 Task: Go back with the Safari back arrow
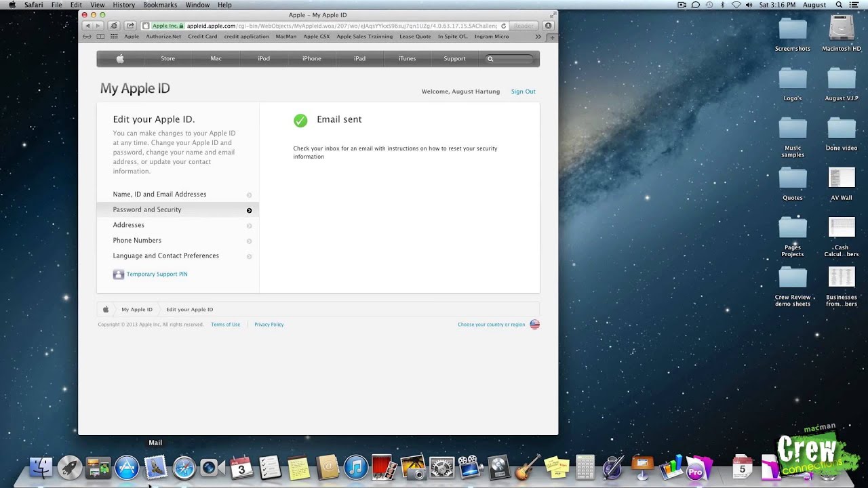point(87,26)
